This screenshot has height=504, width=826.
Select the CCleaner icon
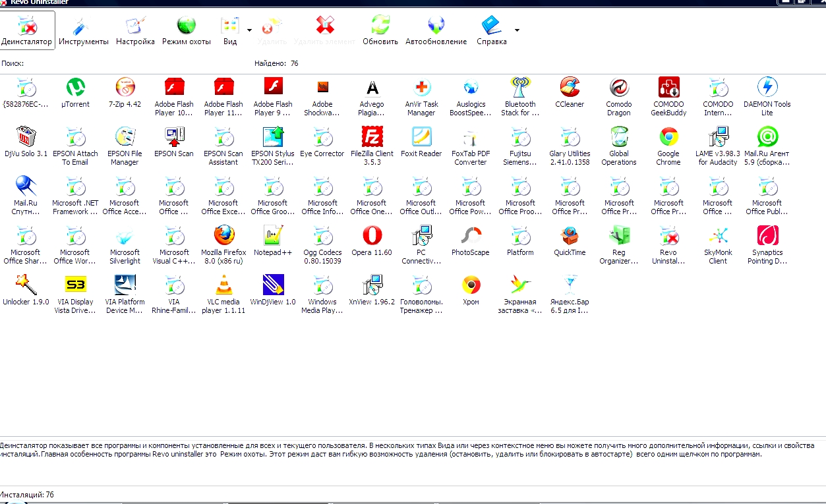[570, 87]
